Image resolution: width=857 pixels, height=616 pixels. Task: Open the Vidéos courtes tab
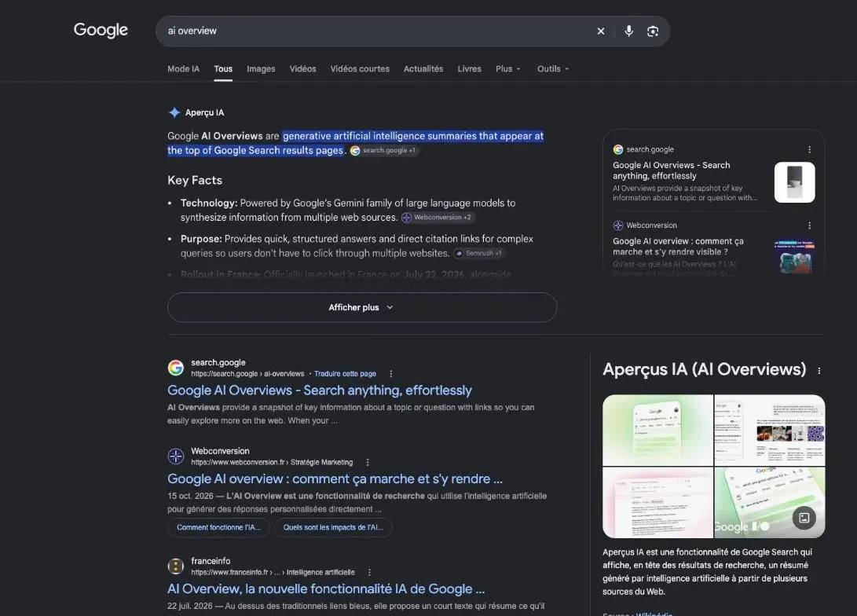[x=360, y=69]
